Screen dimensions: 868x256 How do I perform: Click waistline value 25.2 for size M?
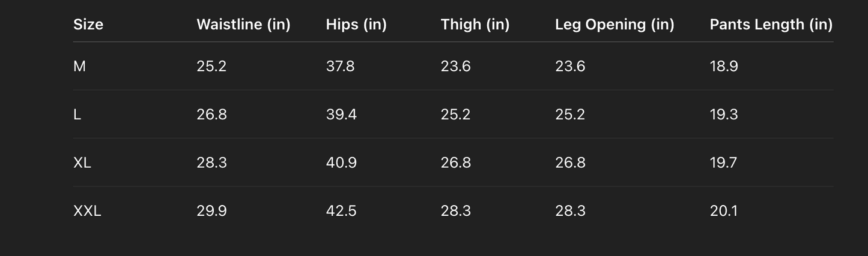[211, 66]
